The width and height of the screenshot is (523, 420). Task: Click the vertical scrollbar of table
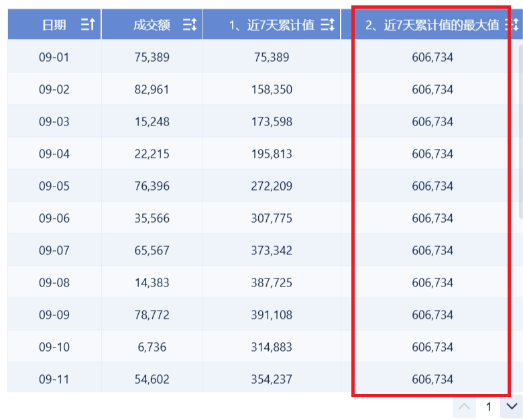pyautogui.click(x=520, y=132)
